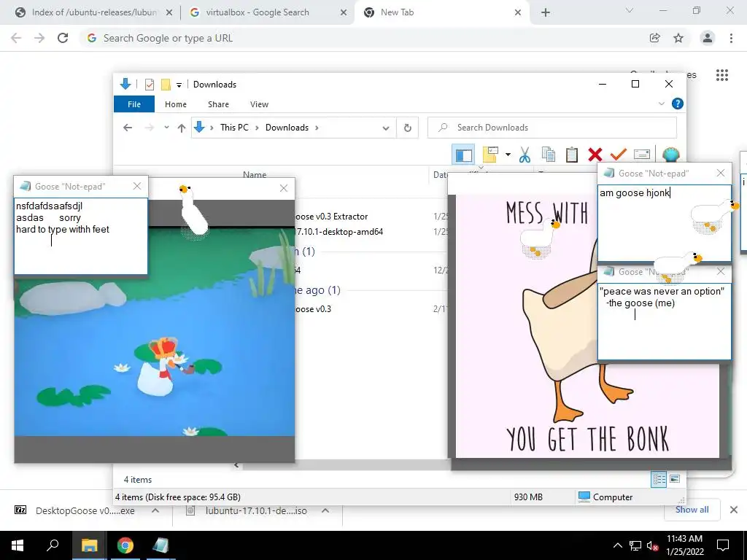Viewport: 747px width, 560px height.
Task: Go up one folder level in Explorer
Action: pos(182,128)
